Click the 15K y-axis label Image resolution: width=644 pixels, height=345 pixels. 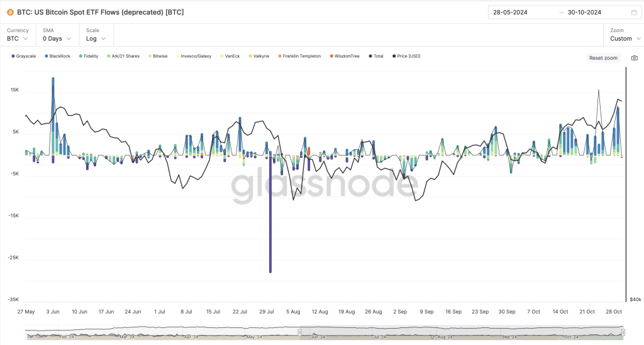pyautogui.click(x=15, y=90)
